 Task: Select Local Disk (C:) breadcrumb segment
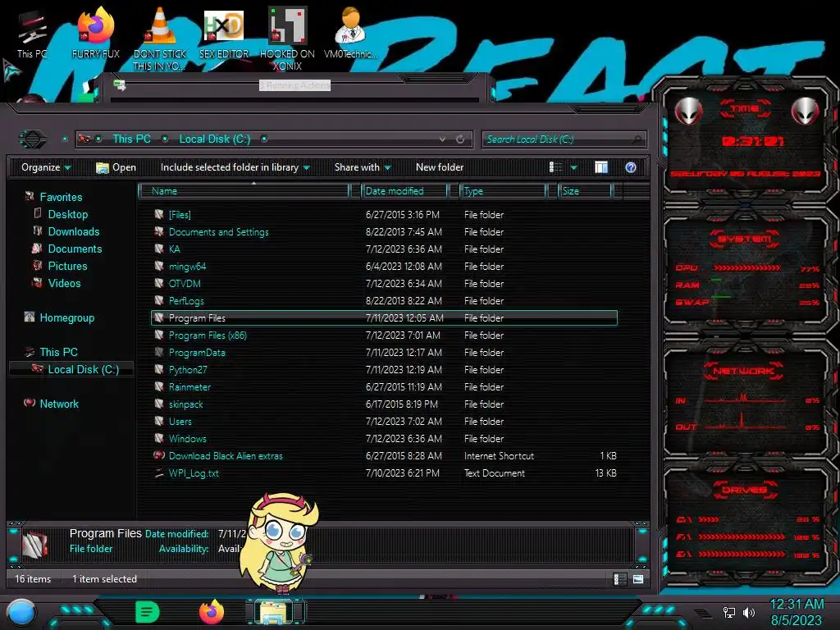pos(214,139)
